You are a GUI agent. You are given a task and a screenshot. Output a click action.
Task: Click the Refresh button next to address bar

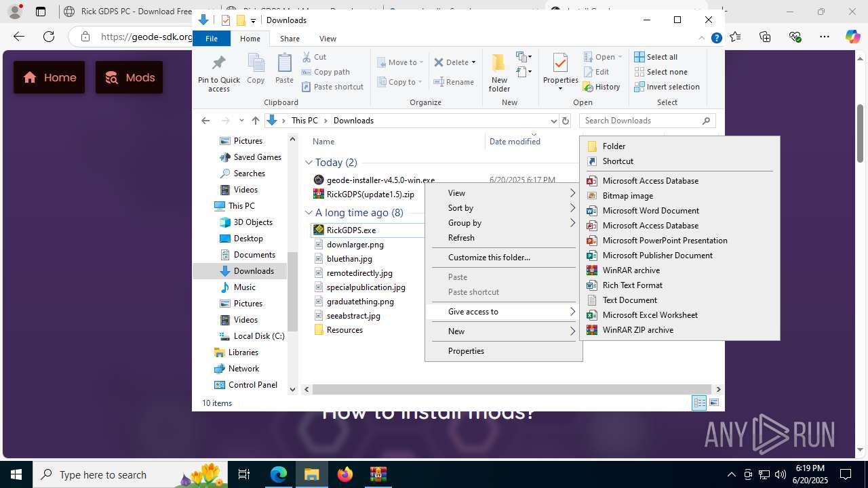pyautogui.click(x=566, y=121)
